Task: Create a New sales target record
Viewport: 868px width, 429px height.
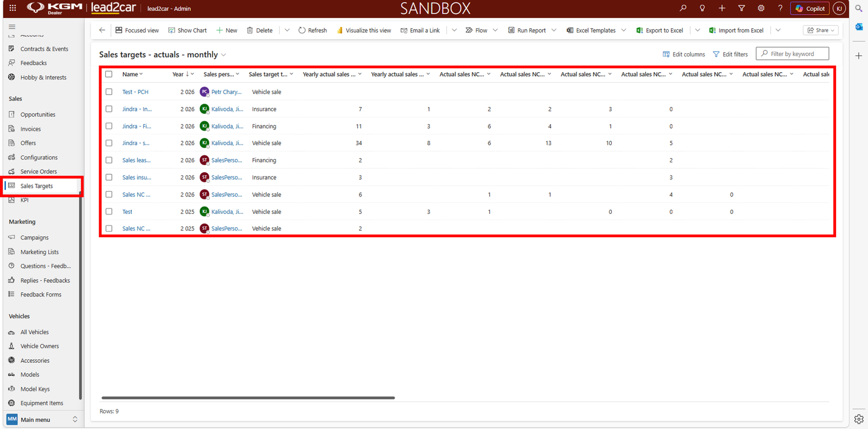Action: point(227,30)
